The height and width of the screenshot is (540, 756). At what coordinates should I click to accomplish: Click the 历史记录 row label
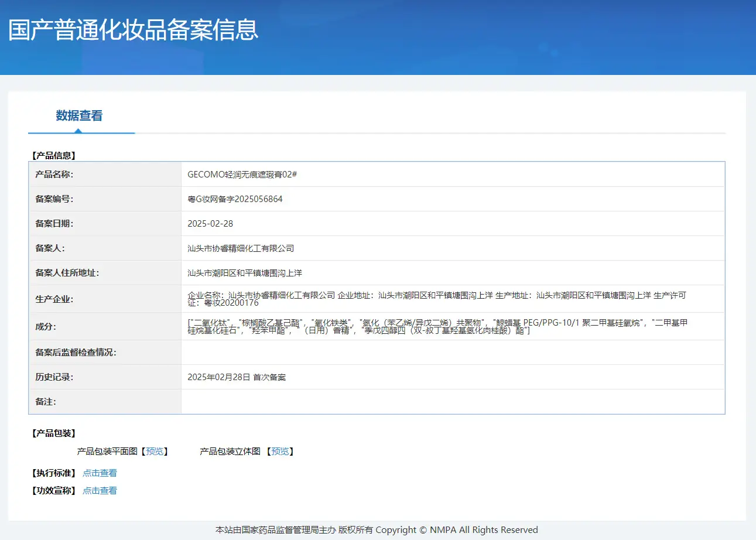[54, 377]
